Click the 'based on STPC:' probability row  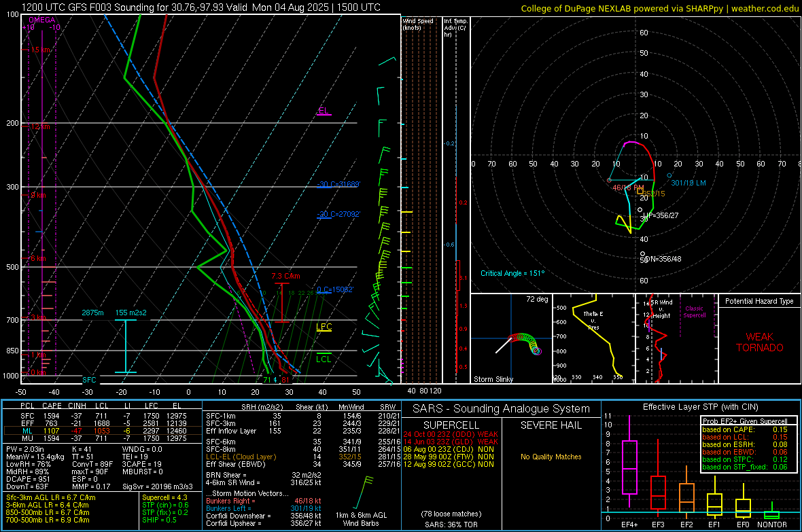click(745, 459)
